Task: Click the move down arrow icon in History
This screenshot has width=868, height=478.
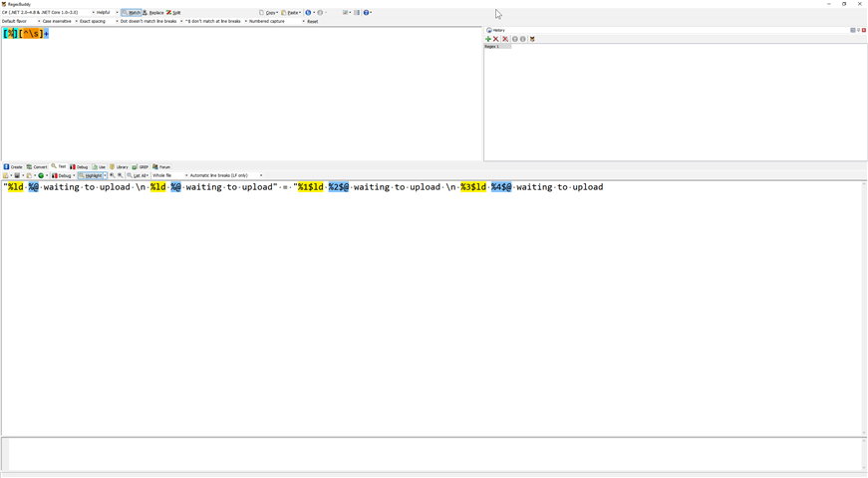Action: pyautogui.click(x=522, y=39)
